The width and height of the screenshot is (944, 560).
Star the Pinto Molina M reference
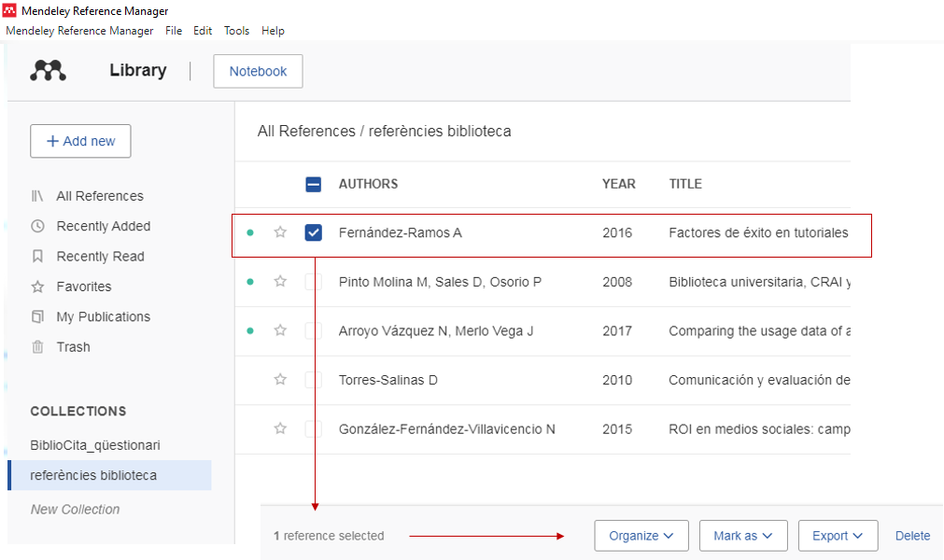point(280,282)
